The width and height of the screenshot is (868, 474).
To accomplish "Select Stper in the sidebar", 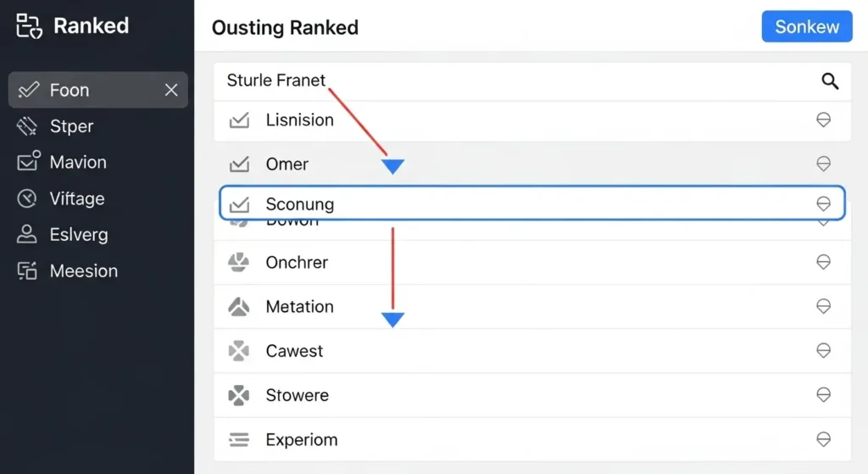I will coord(71,126).
